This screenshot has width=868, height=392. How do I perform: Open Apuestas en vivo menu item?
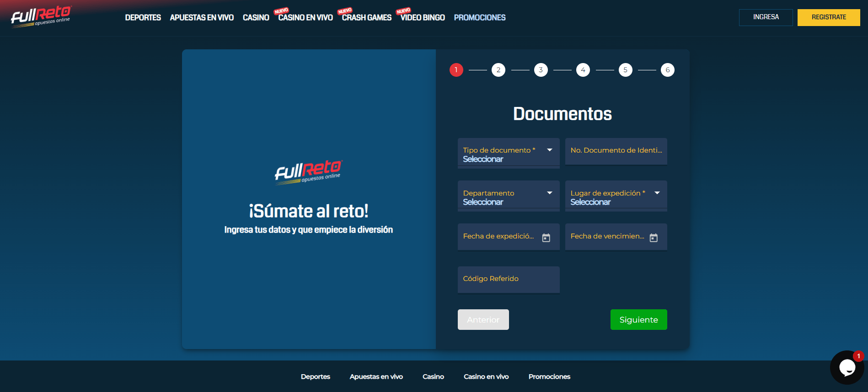202,17
